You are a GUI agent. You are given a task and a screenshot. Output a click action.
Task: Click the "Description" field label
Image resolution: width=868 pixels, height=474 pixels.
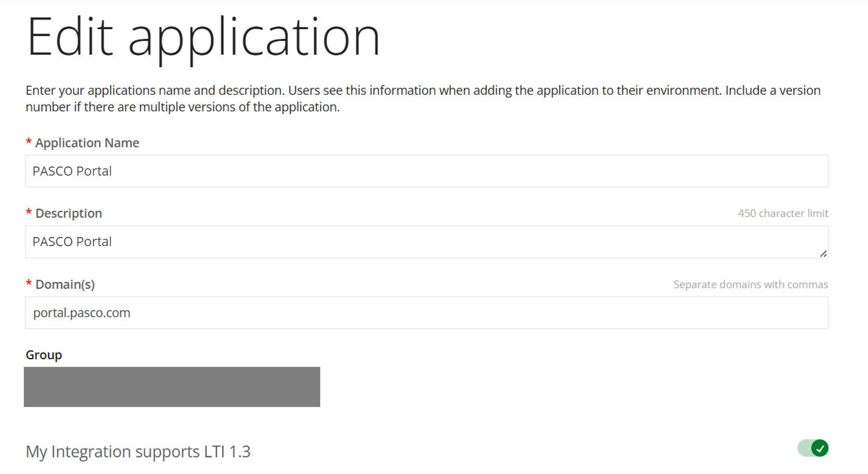tap(69, 213)
